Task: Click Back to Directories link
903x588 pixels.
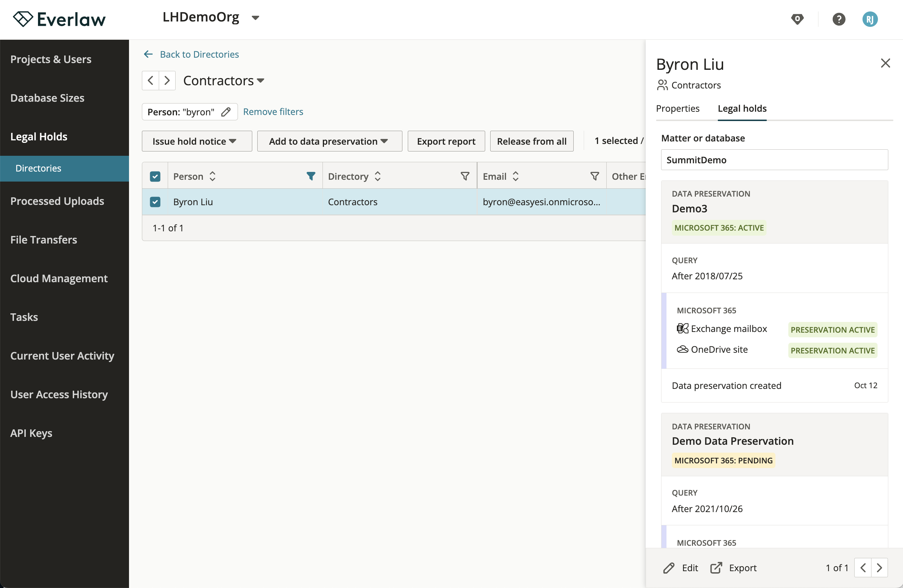Action: click(x=199, y=54)
